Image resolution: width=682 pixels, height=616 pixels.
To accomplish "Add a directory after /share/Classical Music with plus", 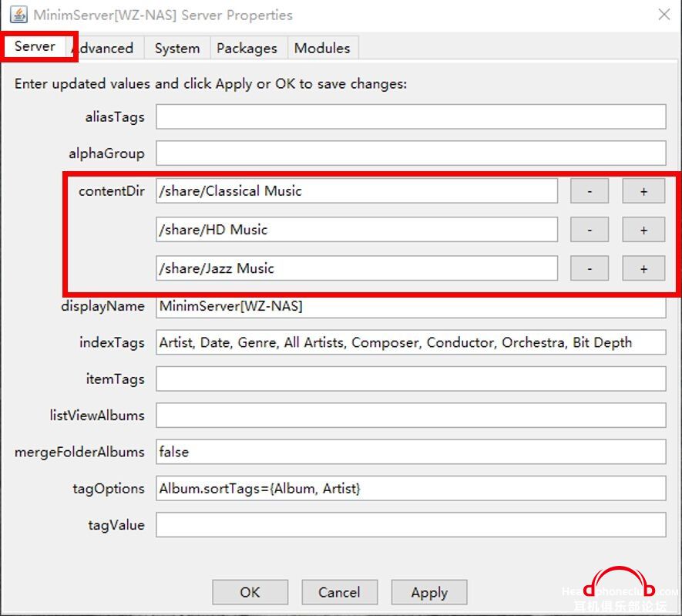I will 643,191.
